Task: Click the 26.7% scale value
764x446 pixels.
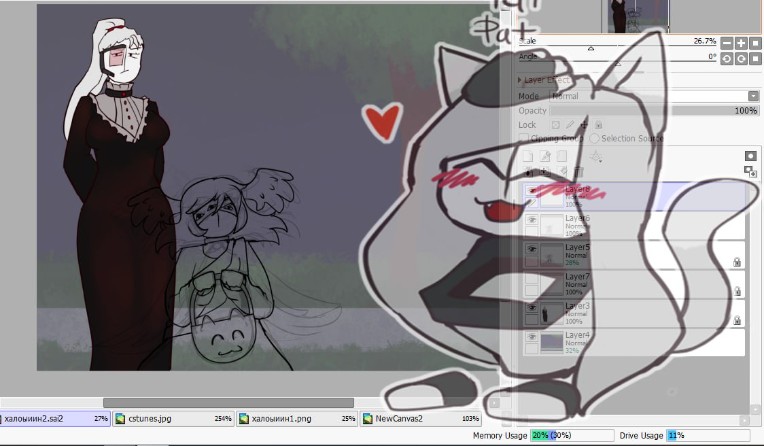Action: coord(705,41)
